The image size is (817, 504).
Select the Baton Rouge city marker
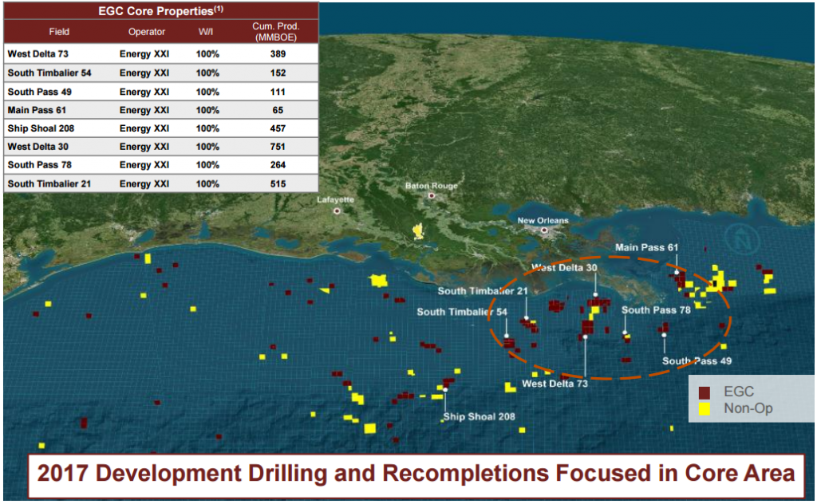coord(432,195)
